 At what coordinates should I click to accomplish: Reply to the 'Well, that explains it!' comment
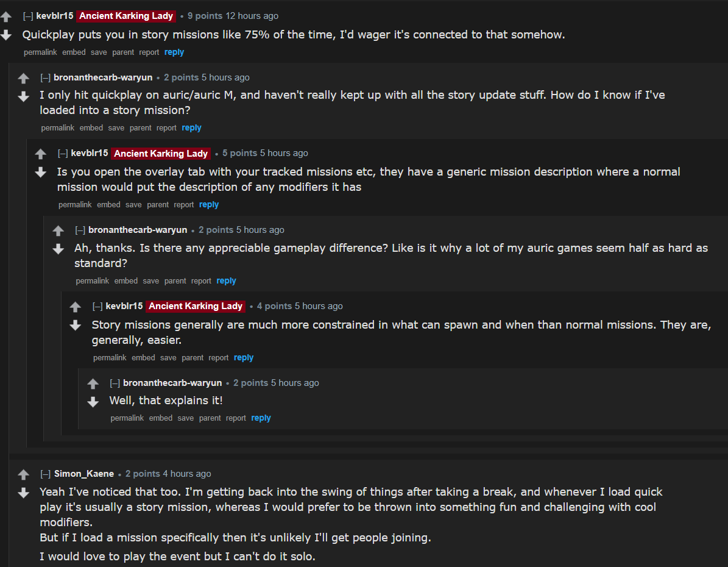point(261,418)
